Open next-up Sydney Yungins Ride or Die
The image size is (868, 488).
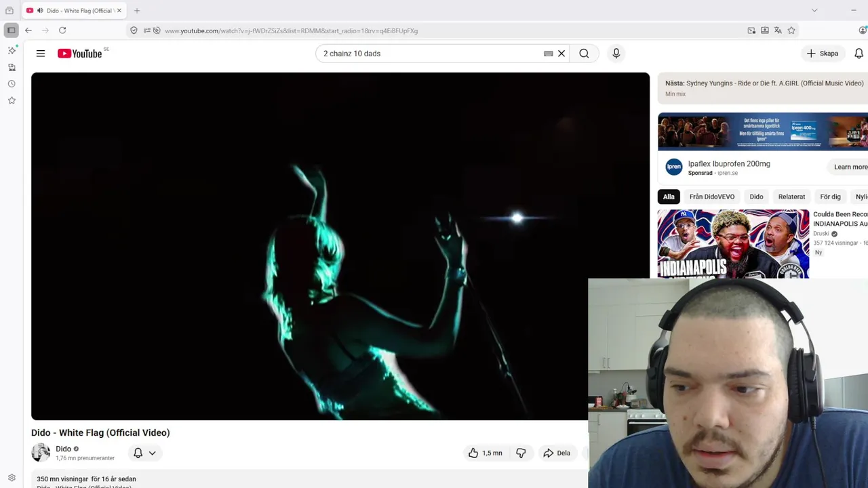coord(764,83)
